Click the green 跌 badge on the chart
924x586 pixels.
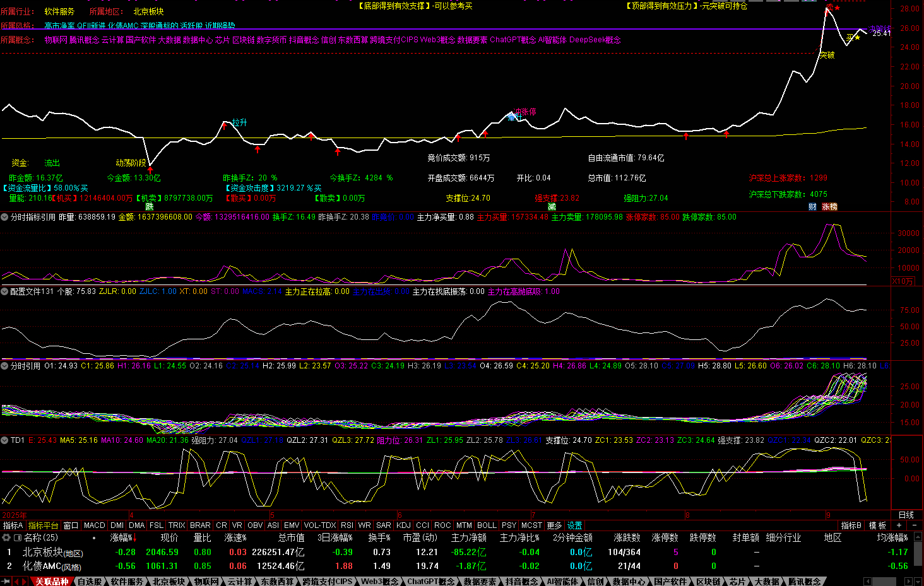pos(150,206)
